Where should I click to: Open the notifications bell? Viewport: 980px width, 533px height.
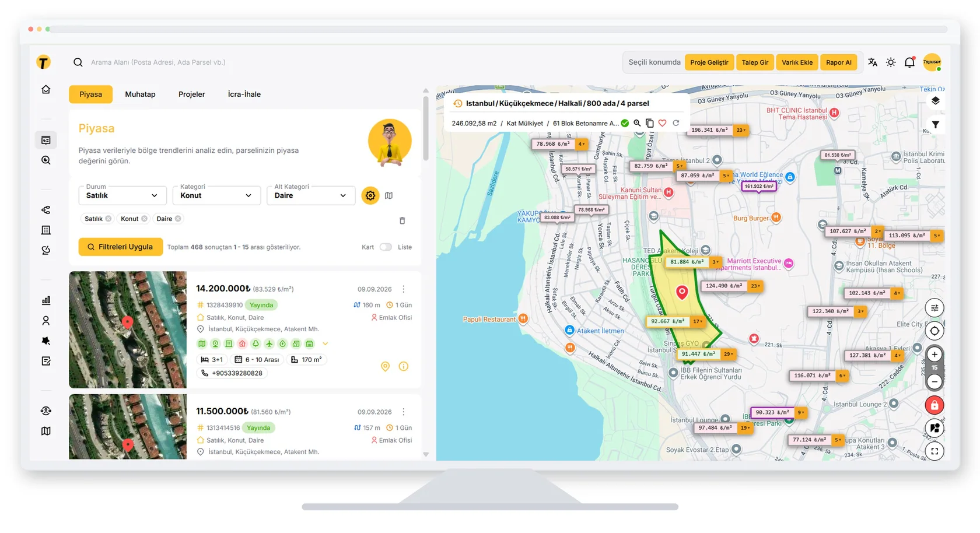[x=909, y=62]
